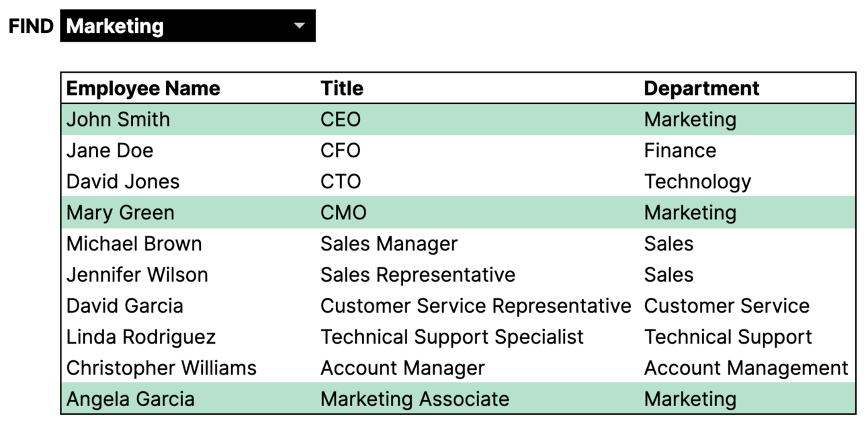The image size is (868, 435).
Task: Click the Technology department cell
Action: click(697, 182)
